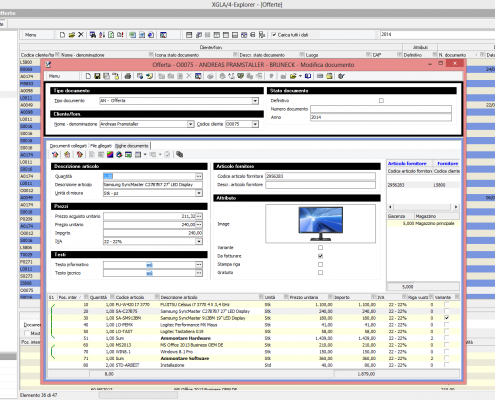The image size is (495, 400).
Task: Click globe icon in Righe documento toolbar
Action: (119, 154)
